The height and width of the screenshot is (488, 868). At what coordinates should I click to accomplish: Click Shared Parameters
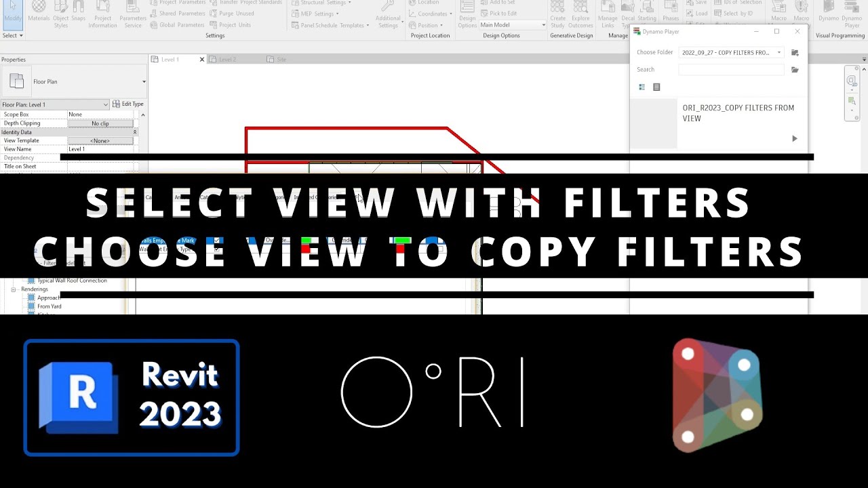click(x=177, y=13)
